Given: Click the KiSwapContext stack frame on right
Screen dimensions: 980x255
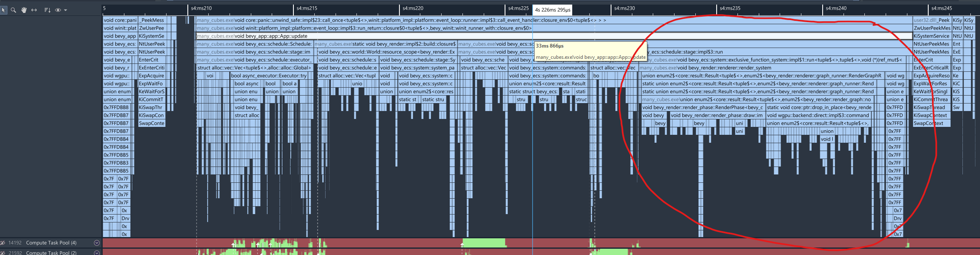Looking at the screenshot, I should pos(931,116).
